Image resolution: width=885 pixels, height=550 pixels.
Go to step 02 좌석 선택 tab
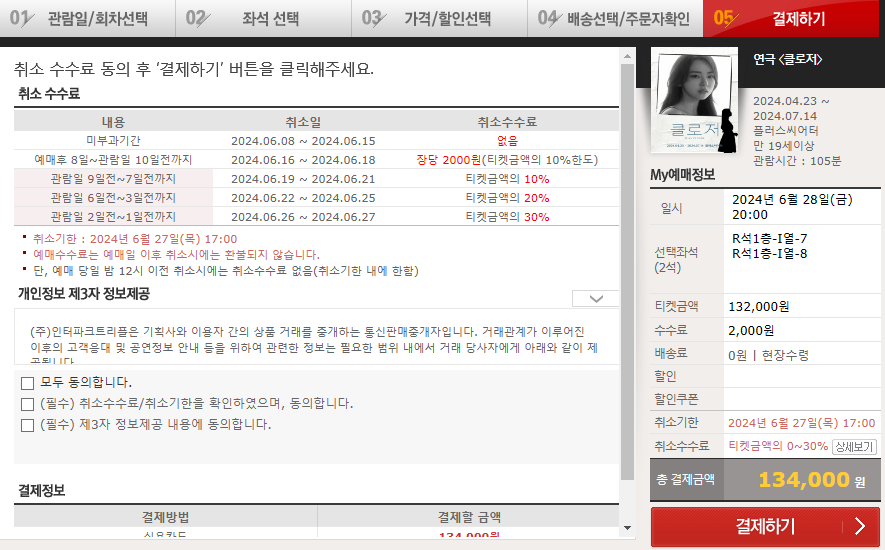pyautogui.click(x=264, y=19)
